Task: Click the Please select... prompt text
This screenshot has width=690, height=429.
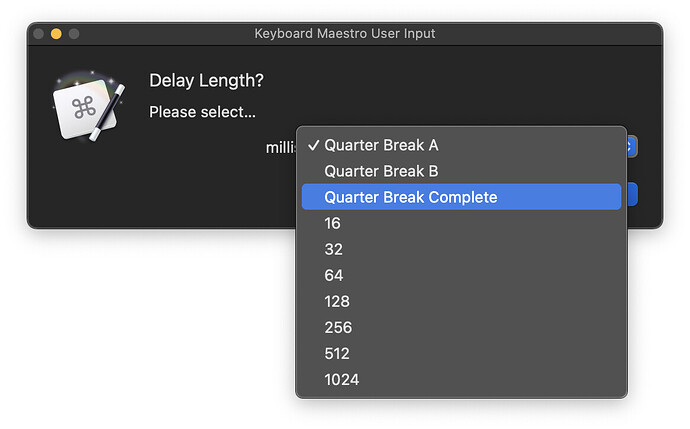Action: pos(202,112)
